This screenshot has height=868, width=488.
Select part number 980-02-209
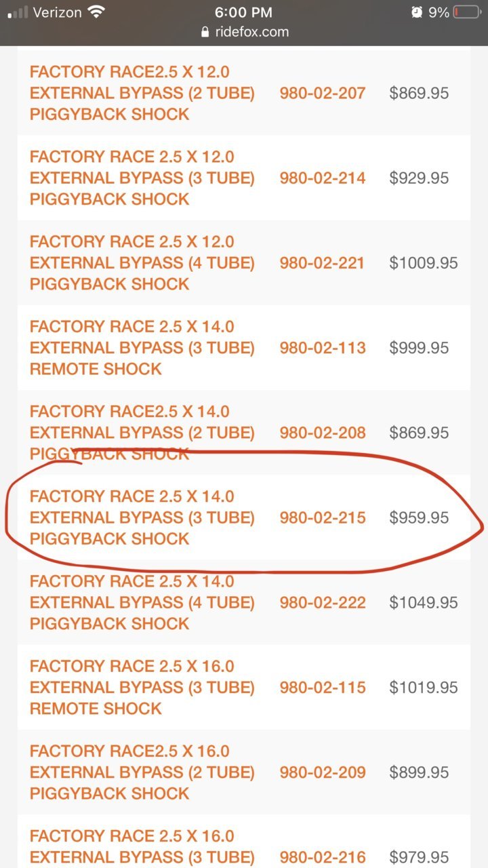point(323,772)
